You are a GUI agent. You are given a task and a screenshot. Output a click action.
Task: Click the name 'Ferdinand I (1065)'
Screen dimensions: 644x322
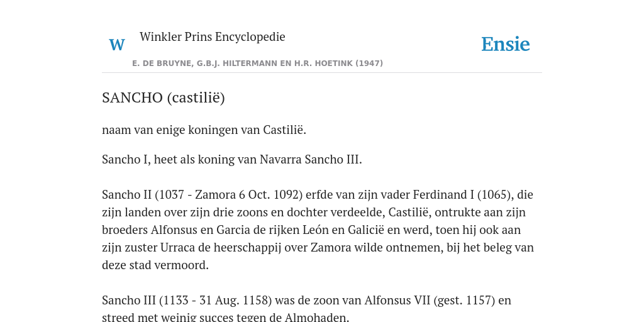point(462,194)
